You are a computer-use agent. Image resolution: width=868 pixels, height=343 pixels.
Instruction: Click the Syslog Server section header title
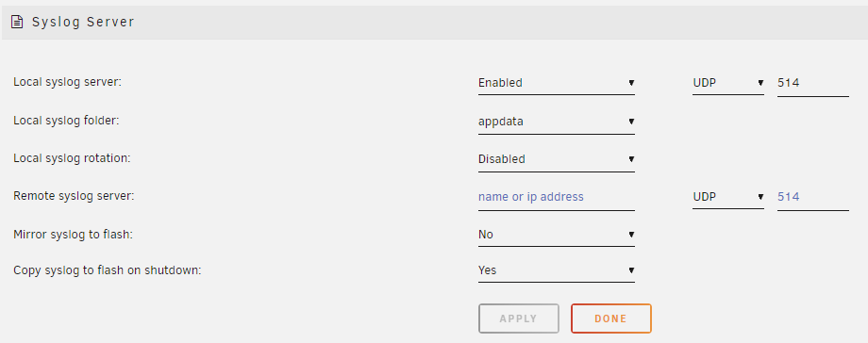83,22
